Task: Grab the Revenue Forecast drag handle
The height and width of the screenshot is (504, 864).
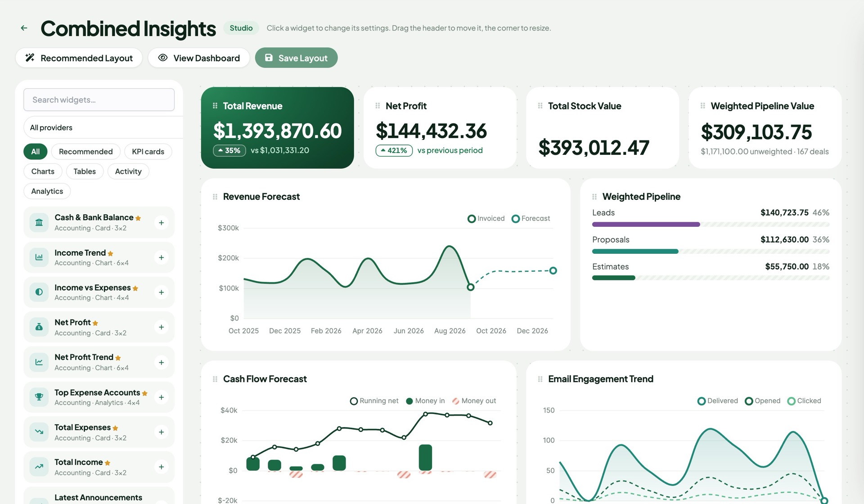Action: coord(215,197)
